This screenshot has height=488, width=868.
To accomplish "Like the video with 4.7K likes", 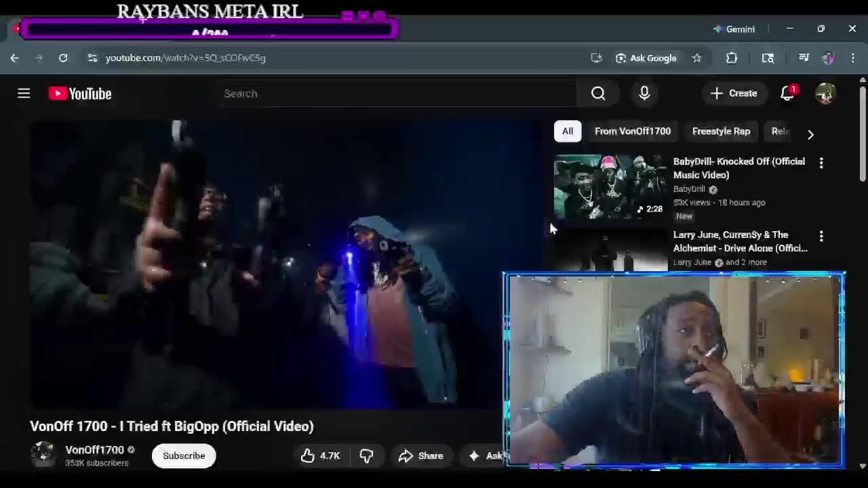I will click(x=320, y=455).
